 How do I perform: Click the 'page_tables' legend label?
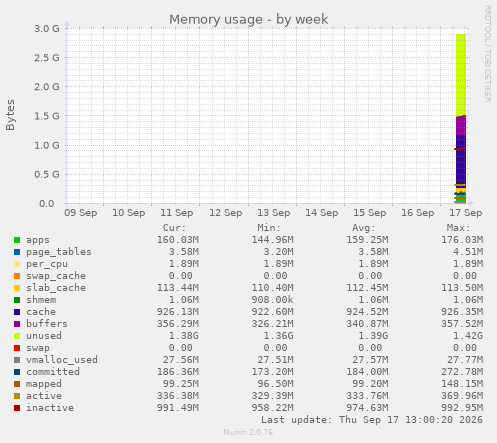click(59, 252)
